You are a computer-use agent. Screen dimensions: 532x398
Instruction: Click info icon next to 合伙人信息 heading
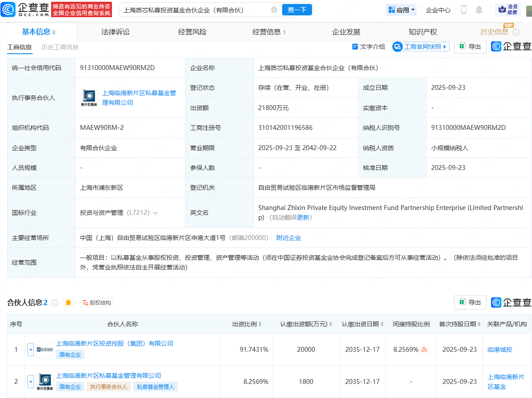click(55, 303)
